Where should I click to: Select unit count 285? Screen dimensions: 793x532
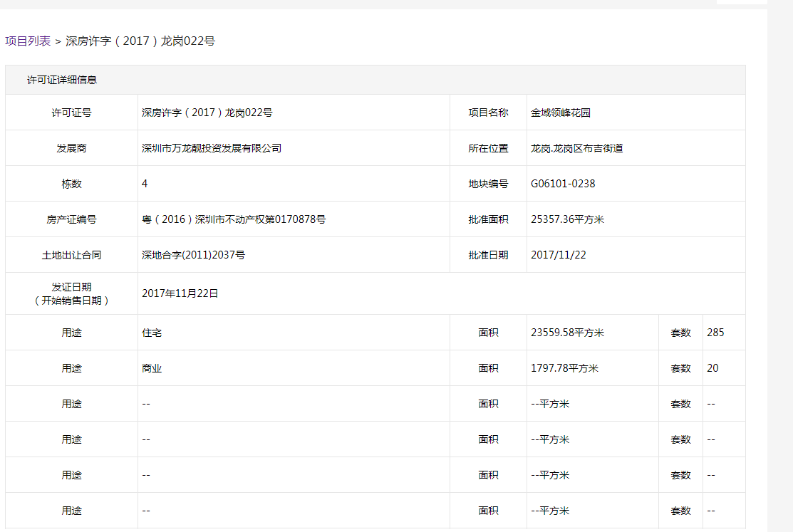click(x=715, y=333)
